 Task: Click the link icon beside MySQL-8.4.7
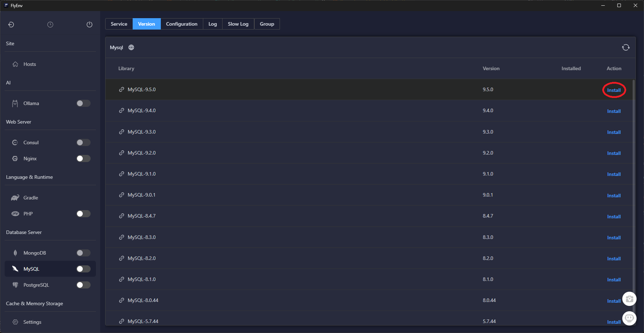[122, 216]
